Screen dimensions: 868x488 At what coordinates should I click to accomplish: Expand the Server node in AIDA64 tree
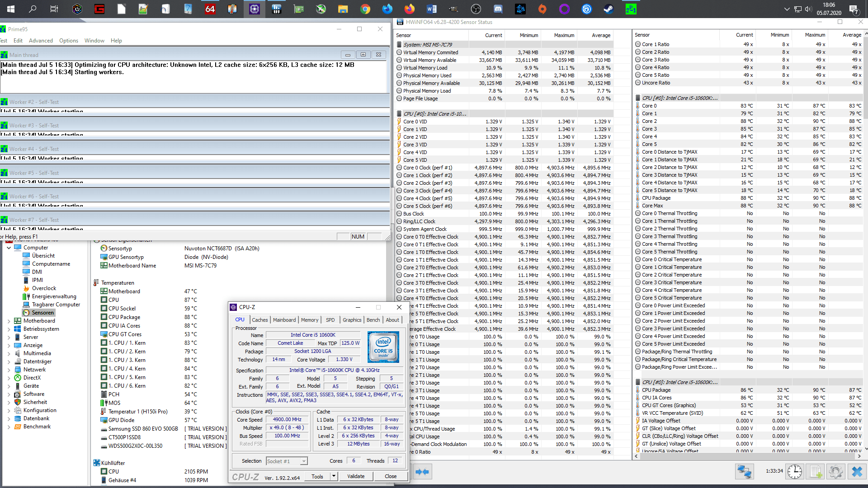coord(9,337)
